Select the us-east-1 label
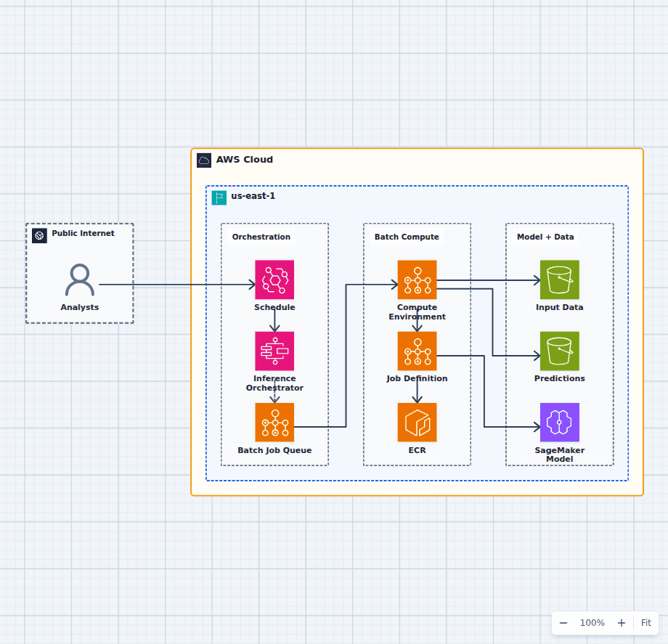 253,196
